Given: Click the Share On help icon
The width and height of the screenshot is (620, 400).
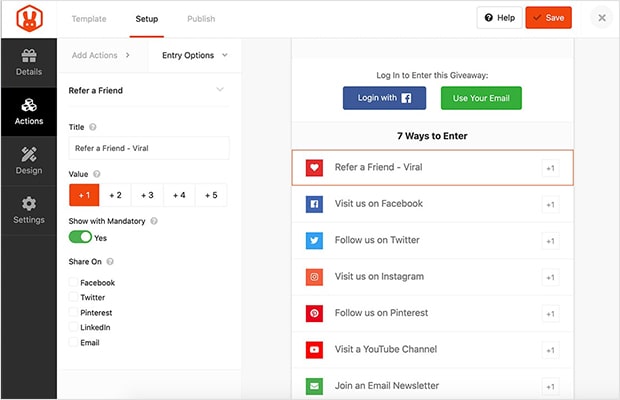Looking at the screenshot, I should point(110,262).
